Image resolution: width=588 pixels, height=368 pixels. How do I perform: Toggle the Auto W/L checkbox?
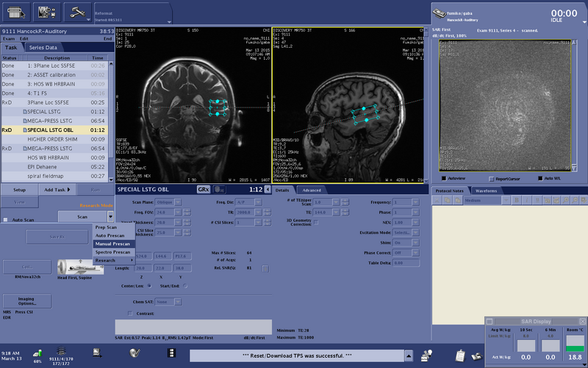(540, 178)
